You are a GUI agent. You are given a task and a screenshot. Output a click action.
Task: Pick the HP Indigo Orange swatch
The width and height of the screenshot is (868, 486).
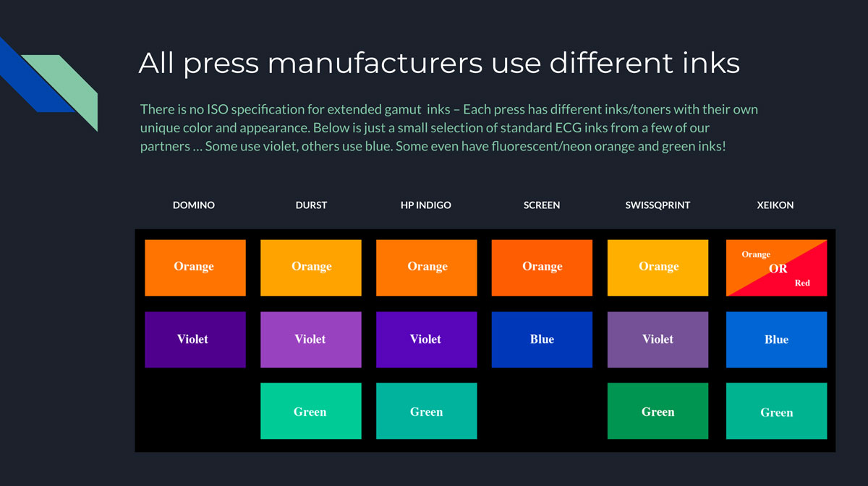coord(427,268)
